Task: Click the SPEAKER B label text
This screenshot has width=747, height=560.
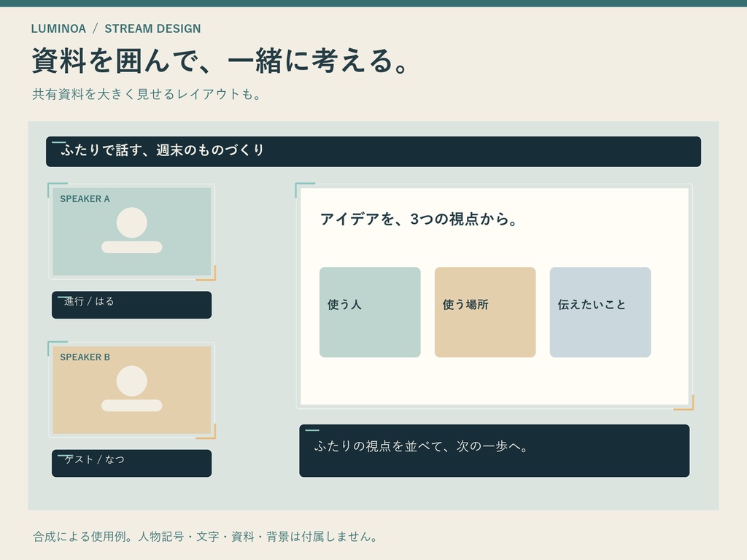Action: 85,357
